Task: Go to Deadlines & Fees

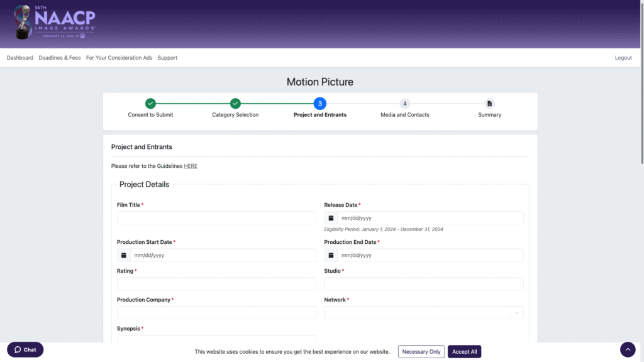Action: (60, 58)
